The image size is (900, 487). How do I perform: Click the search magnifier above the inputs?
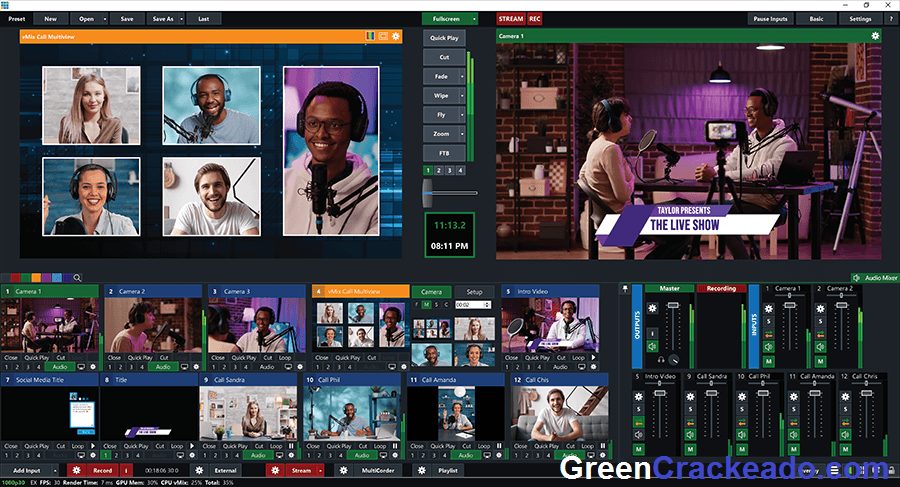(x=77, y=277)
